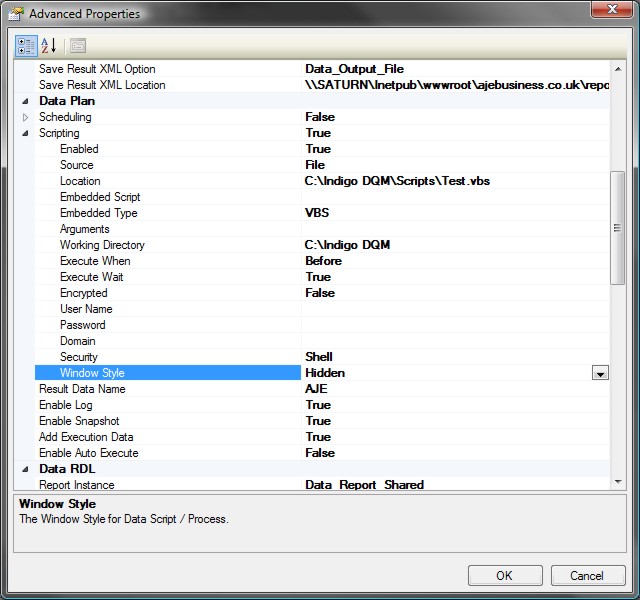The width and height of the screenshot is (640, 600).
Task: Select the Enable Auto Execute False value
Action: (320, 453)
